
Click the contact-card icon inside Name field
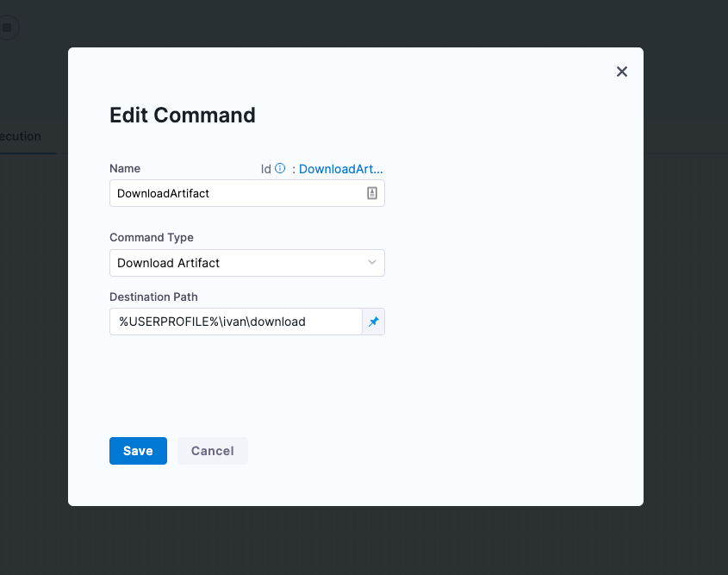coord(372,194)
